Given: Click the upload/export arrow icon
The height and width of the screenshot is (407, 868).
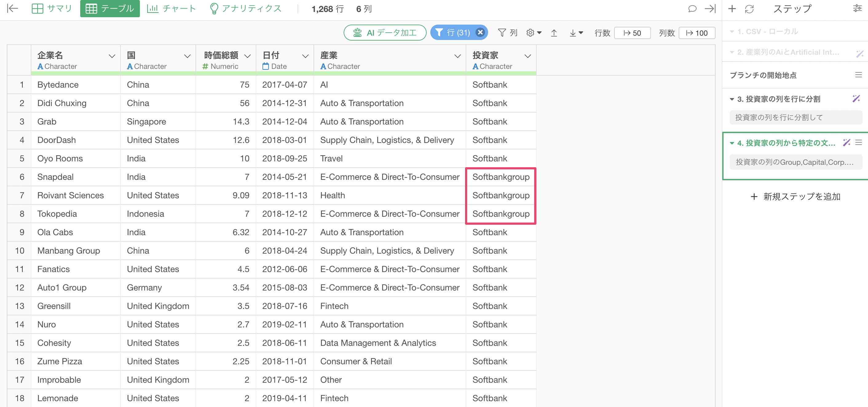Looking at the screenshot, I should pos(554,33).
